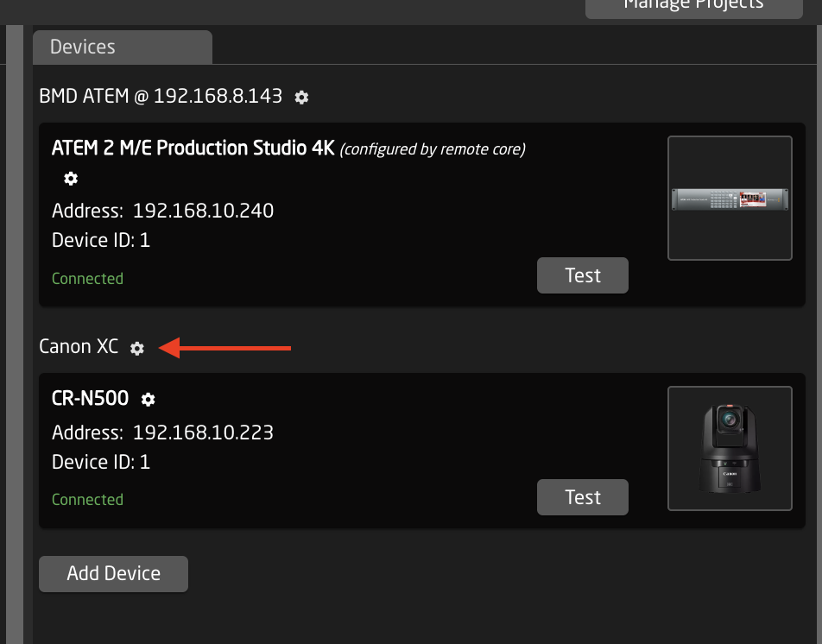Click the BMD ATEM group configuration icon
The image size is (822, 644).
[300, 98]
